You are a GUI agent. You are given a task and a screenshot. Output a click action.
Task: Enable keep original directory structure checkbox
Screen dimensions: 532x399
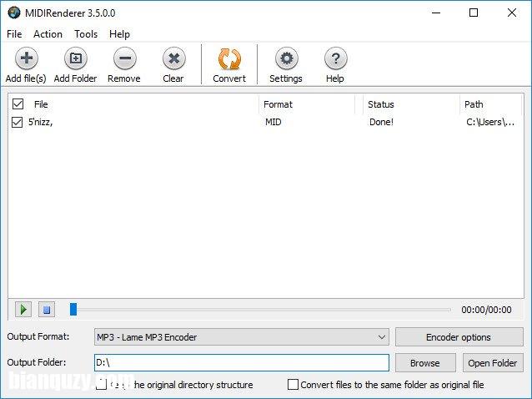click(x=101, y=385)
